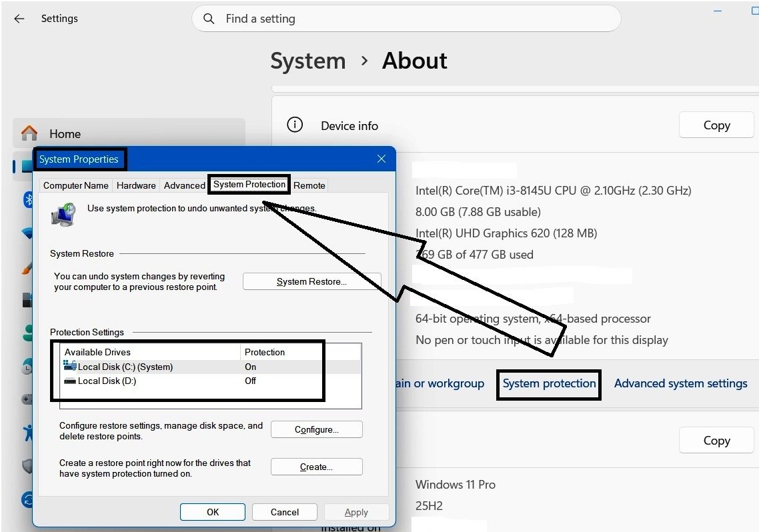
Task: Select the Local Disk (C:) (System) row
Action: tap(211, 367)
